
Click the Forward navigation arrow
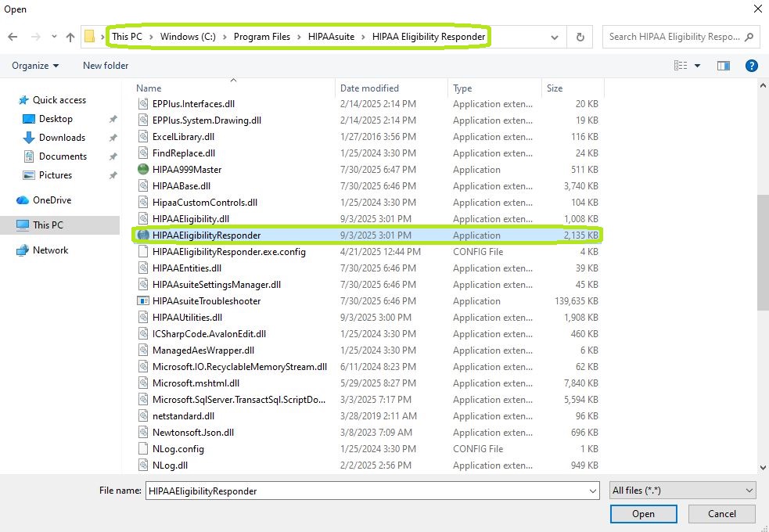coord(35,37)
